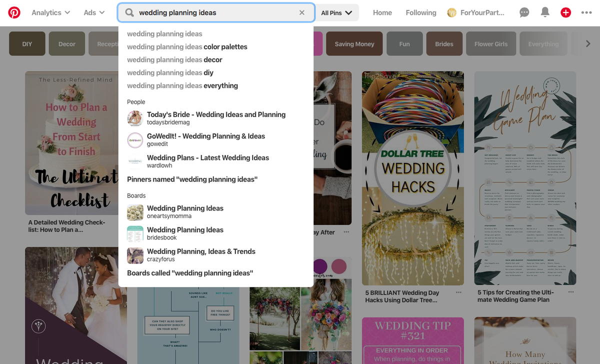600x364 pixels.
Task: Click the right arrow to reveal more categories
Action: [589, 43]
